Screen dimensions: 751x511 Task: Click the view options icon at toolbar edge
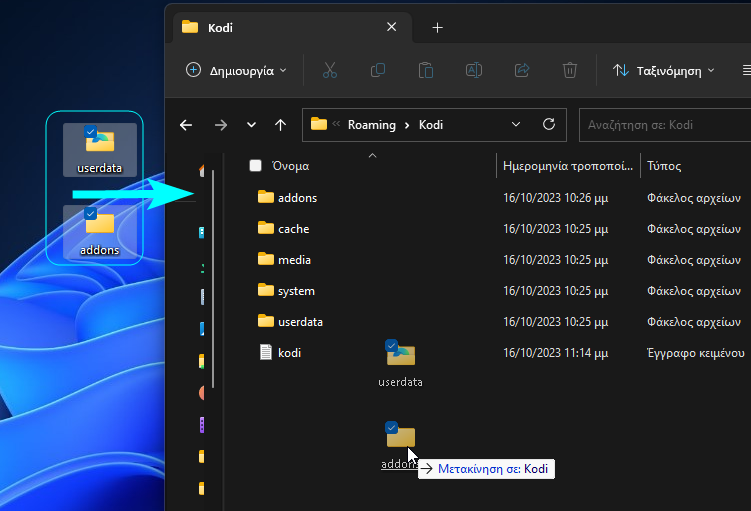click(746, 70)
